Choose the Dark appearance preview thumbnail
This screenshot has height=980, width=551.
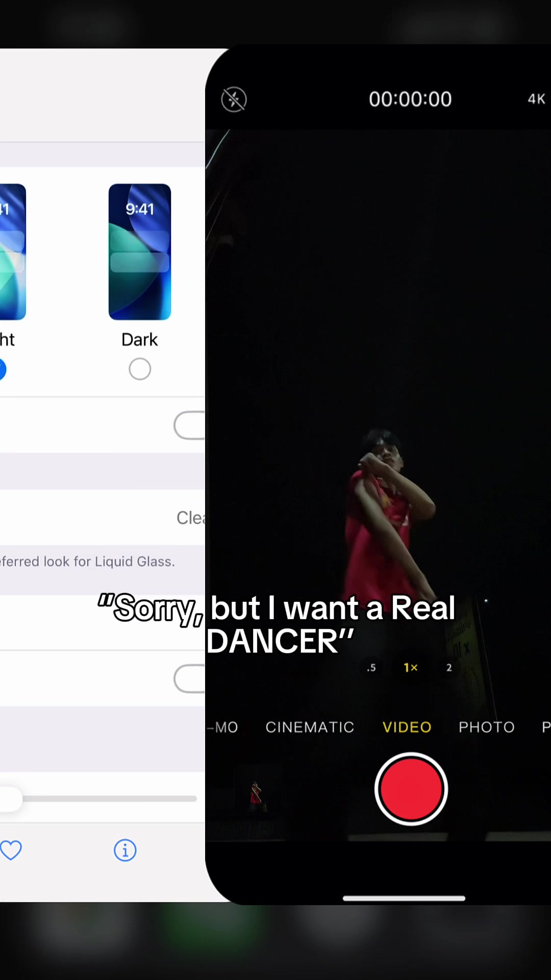pyautogui.click(x=140, y=252)
